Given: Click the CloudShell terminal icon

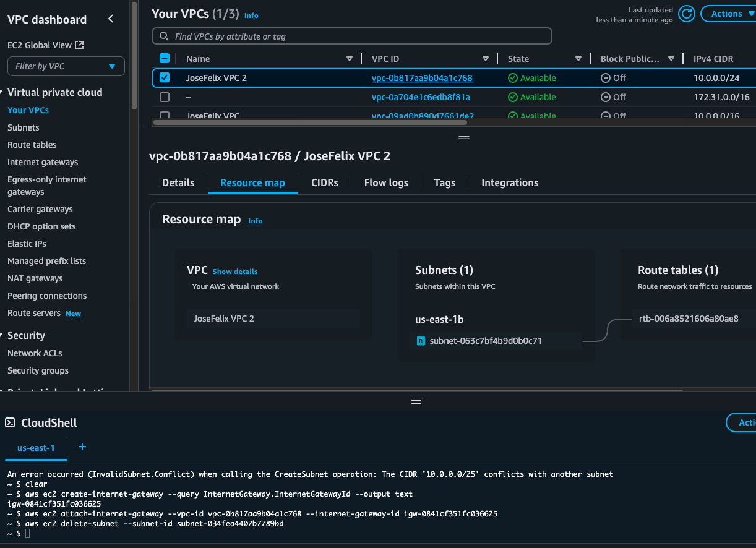Looking at the screenshot, I should pos(10,423).
